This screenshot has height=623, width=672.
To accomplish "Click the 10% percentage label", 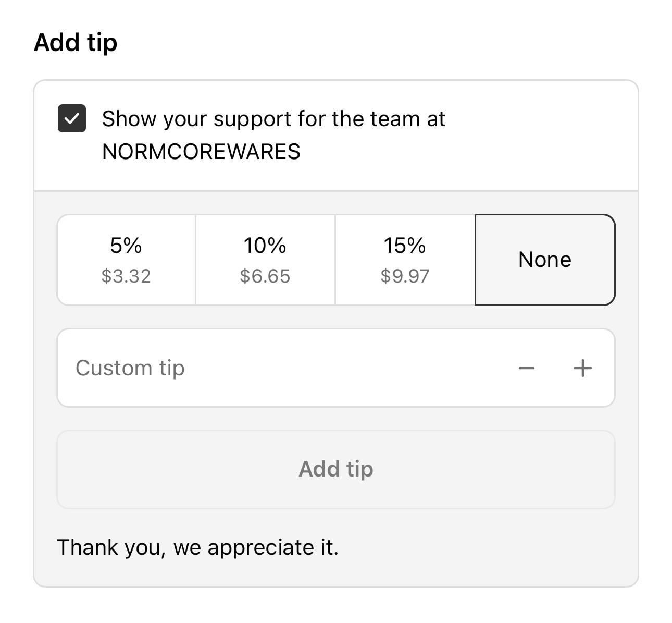I will tap(265, 245).
